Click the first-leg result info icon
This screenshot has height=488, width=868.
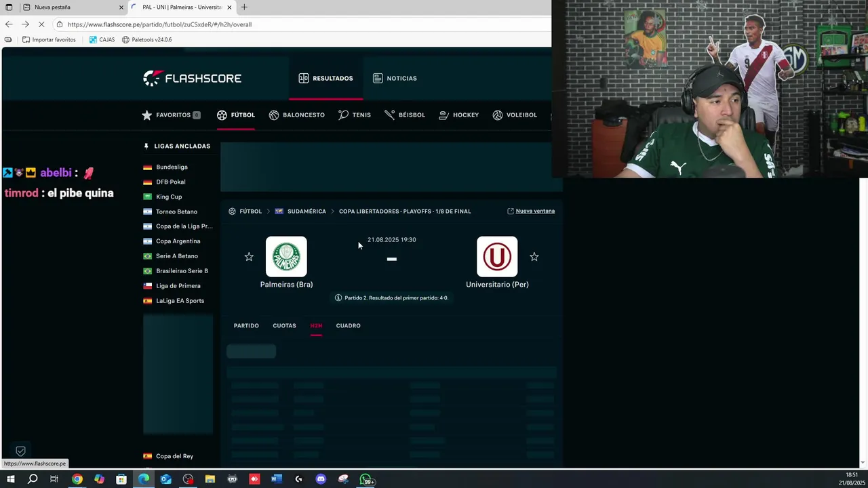[338, 298]
